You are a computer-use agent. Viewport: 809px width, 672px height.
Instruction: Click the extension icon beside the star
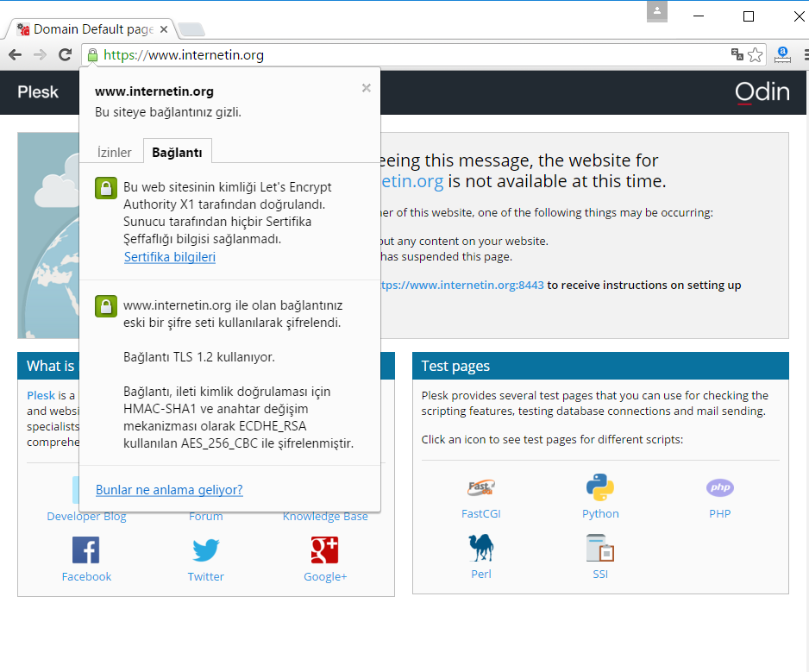coord(782,54)
